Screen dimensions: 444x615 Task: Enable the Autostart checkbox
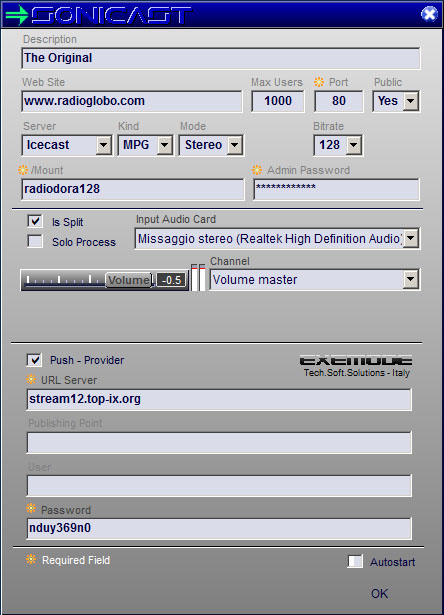point(355,561)
